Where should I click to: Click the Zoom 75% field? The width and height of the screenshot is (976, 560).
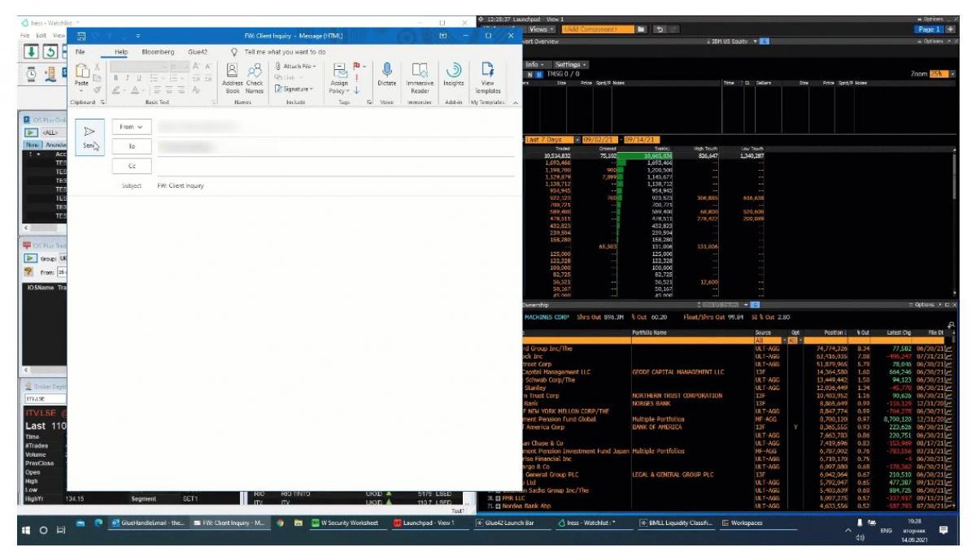(x=941, y=74)
